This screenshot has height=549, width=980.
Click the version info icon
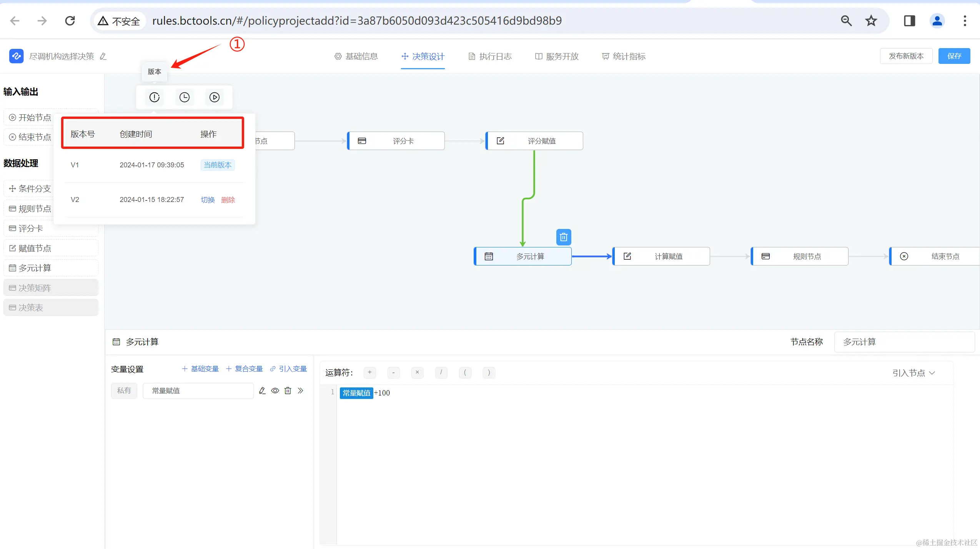click(x=154, y=97)
